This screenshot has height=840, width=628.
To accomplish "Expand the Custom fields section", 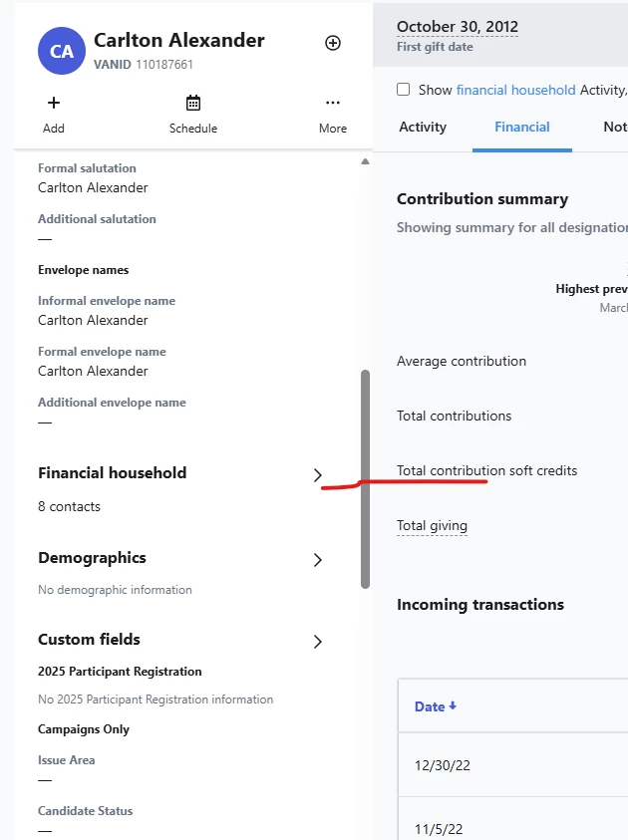I will point(318,642).
